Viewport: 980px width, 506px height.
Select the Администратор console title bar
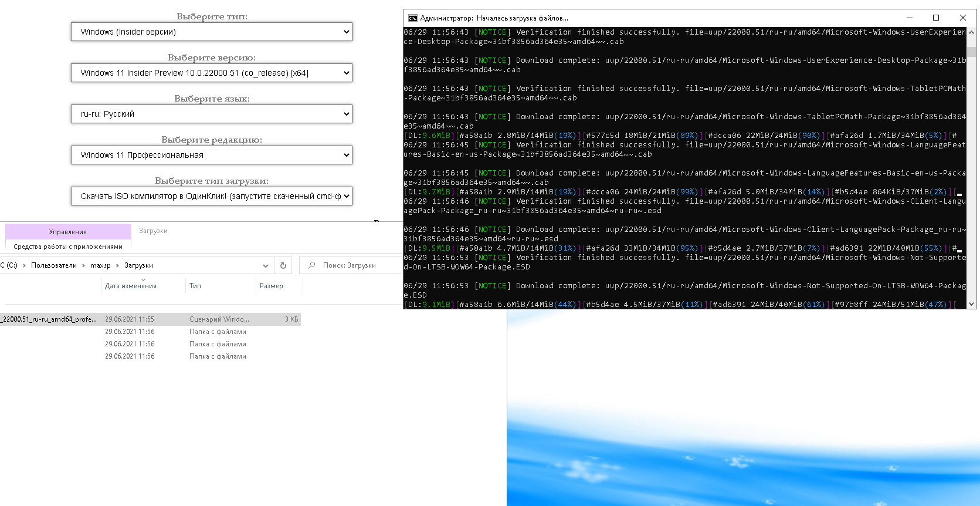tap(494, 18)
